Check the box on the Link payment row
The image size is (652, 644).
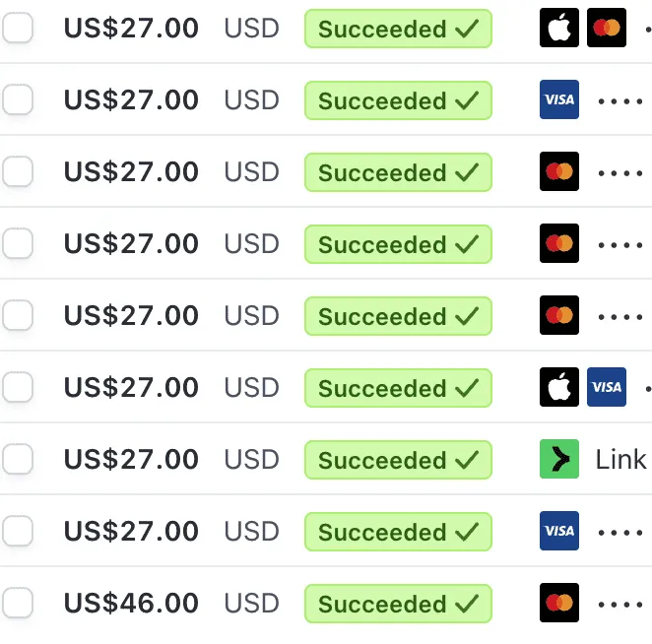pos(18,459)
